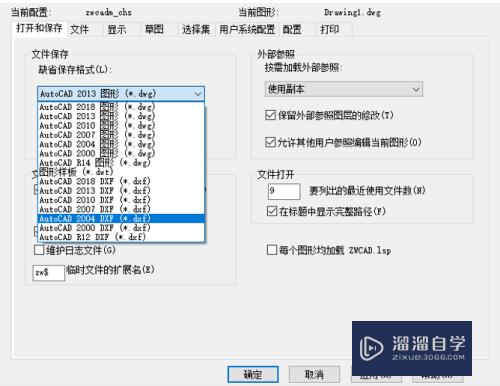Choose 图形样板 (*.dwt) option
Viewport: 500px width, 386px height.
pos(121,172)
